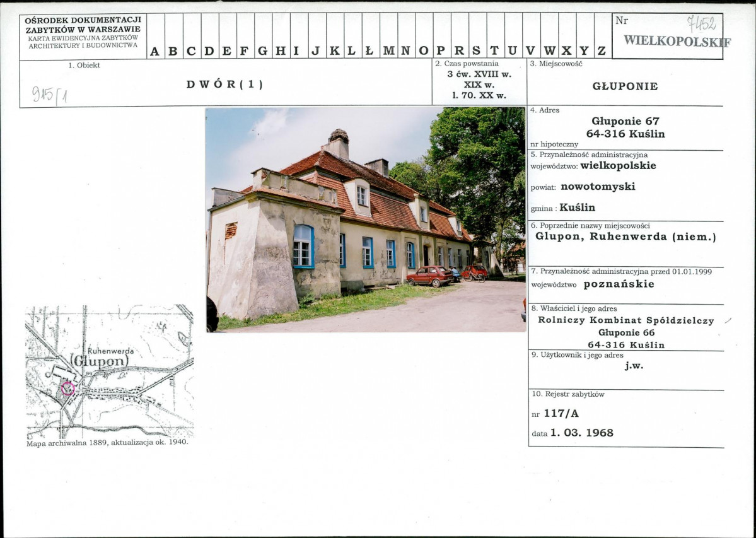
Task: Click register number '117/A'
Action: coord(561,414)
